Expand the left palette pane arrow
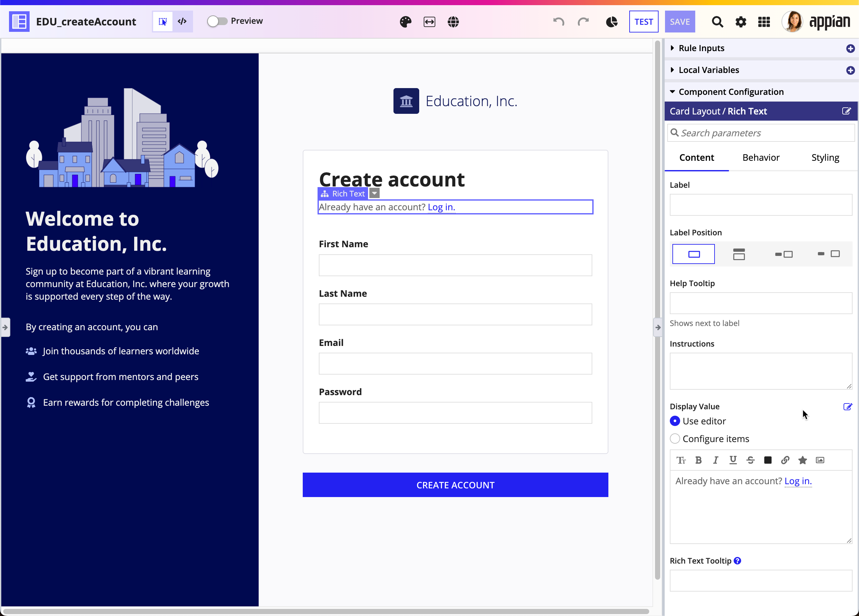Viewport: 859px width, 616px height. coord(5,328)
